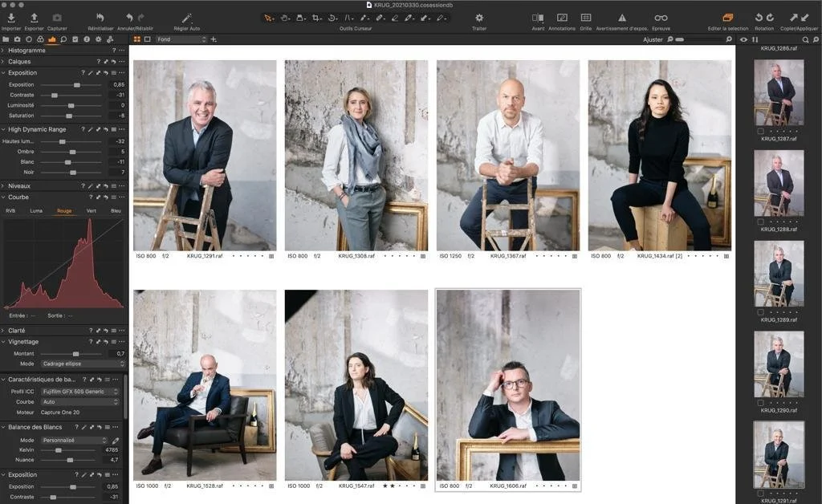Click the undo arrow of Annuler/Rétablir
This screenshot has height=504, width=822.
click(129, 18)
